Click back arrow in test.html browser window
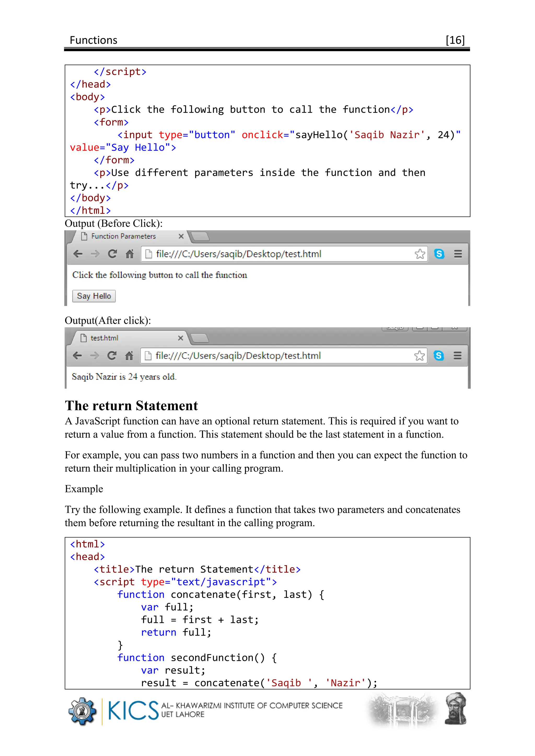Screen dimensions: 535x756 [77, 356]
